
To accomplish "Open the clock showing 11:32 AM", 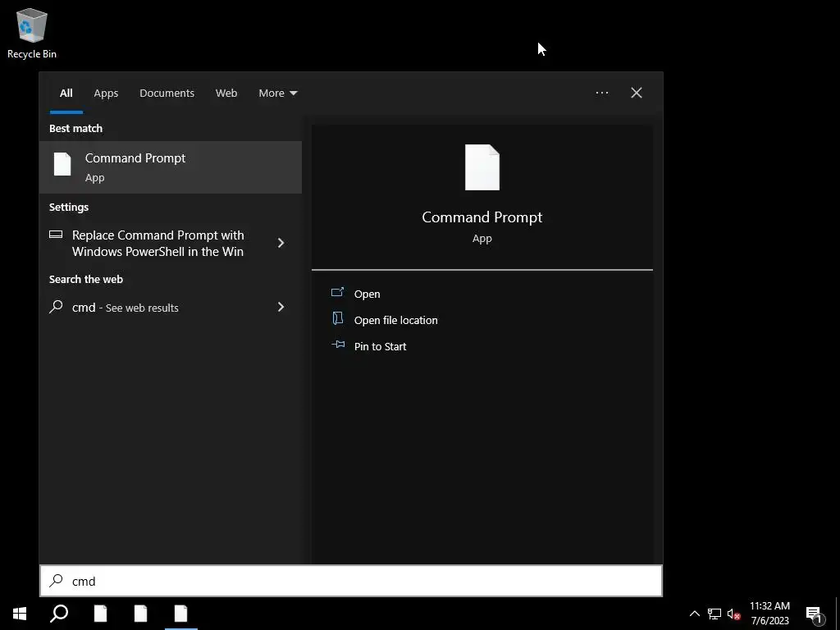I will (769, 614).
